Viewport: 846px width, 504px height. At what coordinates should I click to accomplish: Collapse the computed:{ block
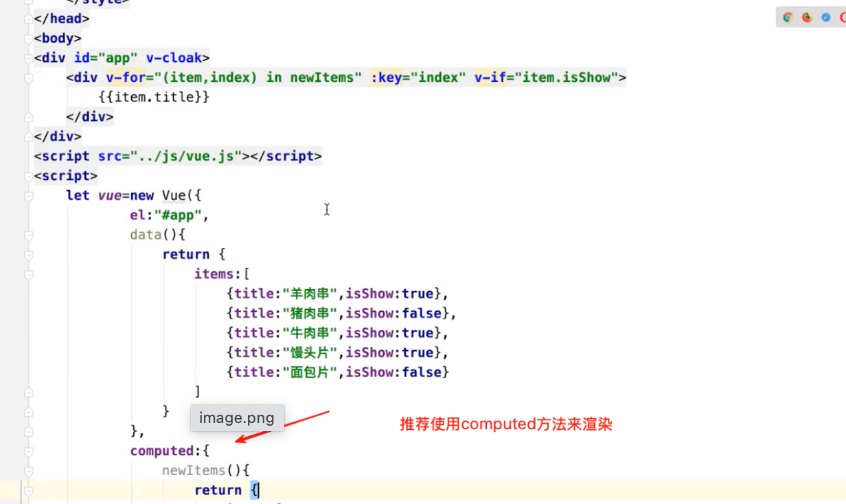coord(29,451)
